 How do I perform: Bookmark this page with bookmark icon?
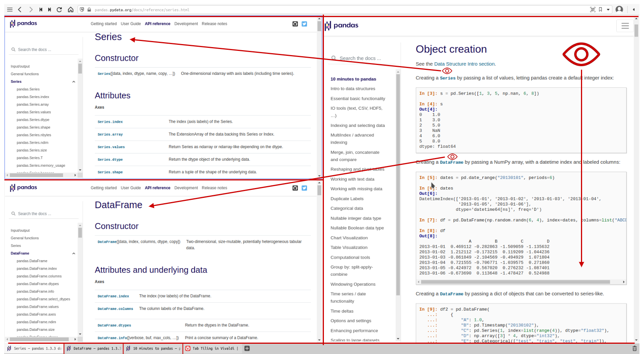(600, 9)
